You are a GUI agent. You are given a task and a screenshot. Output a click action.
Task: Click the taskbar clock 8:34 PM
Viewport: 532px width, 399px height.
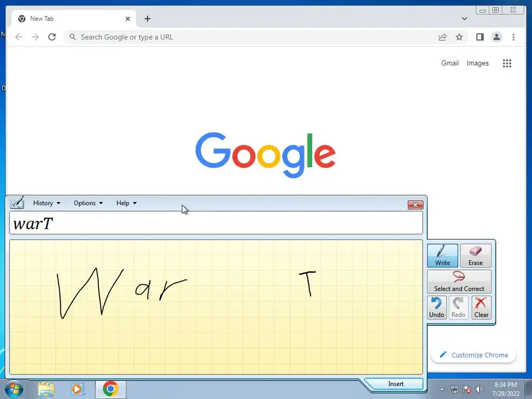coord(506,389)
